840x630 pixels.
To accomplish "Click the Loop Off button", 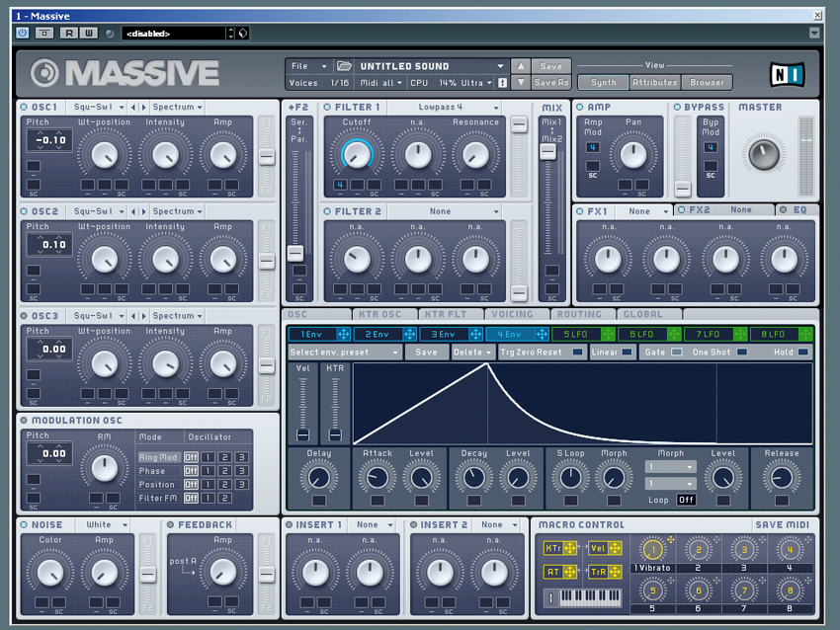I will [x=686, y=500].
